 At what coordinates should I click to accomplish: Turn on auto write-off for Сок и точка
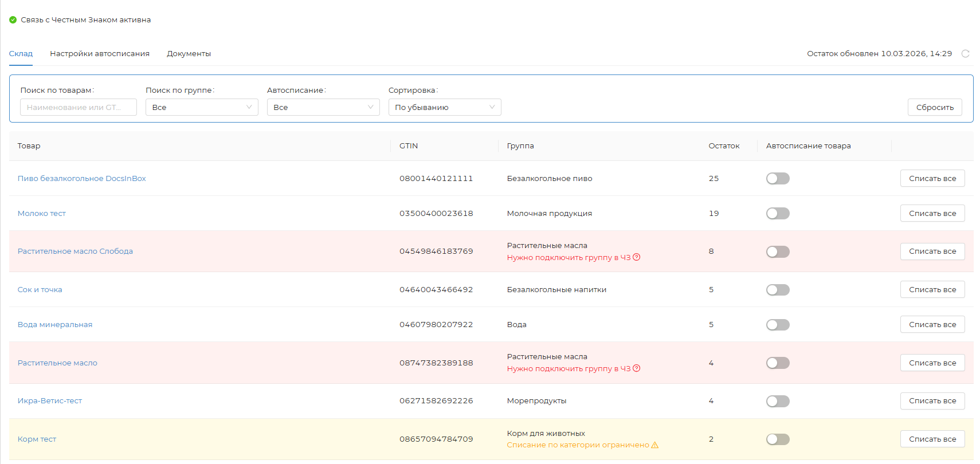(x=778, y=290)
